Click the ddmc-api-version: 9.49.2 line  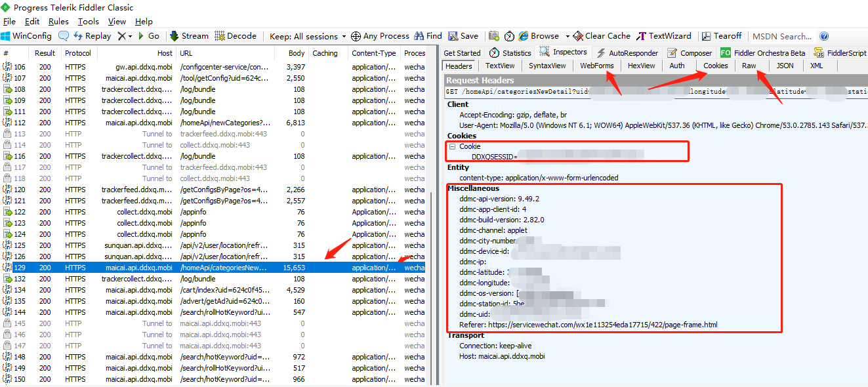point(499,199)
